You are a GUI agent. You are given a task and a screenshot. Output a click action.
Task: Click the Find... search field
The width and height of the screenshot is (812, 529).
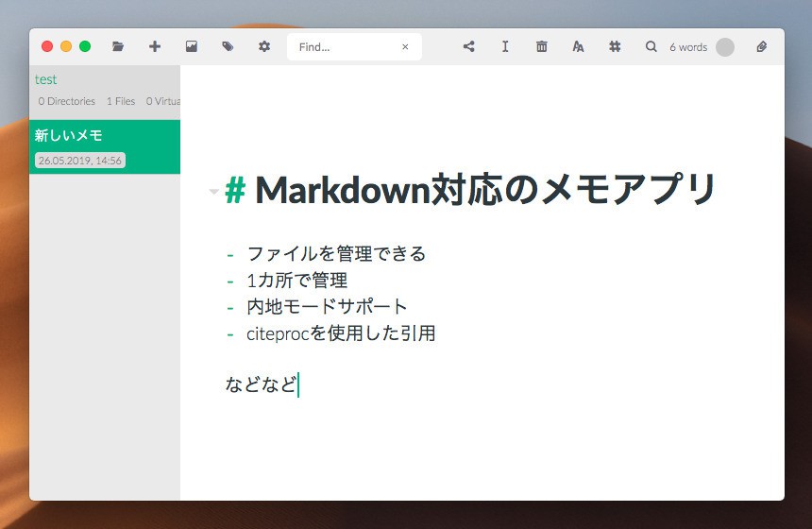pos(345,46)
